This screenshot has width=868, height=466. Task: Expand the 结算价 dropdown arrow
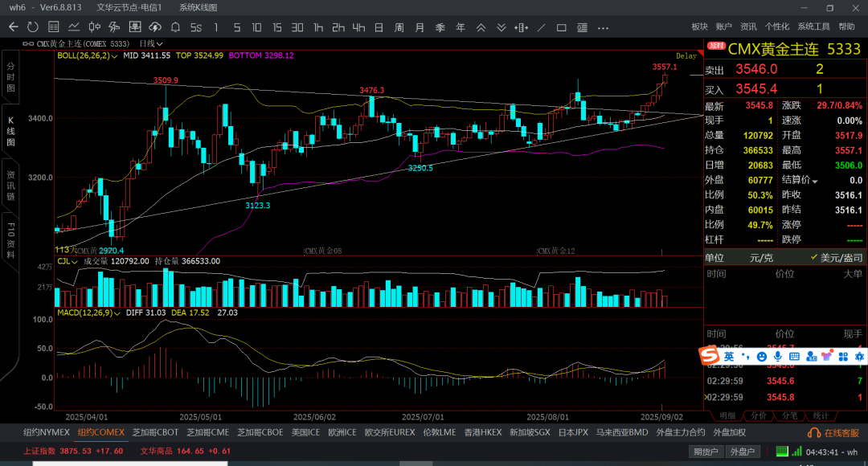(815, 181)
